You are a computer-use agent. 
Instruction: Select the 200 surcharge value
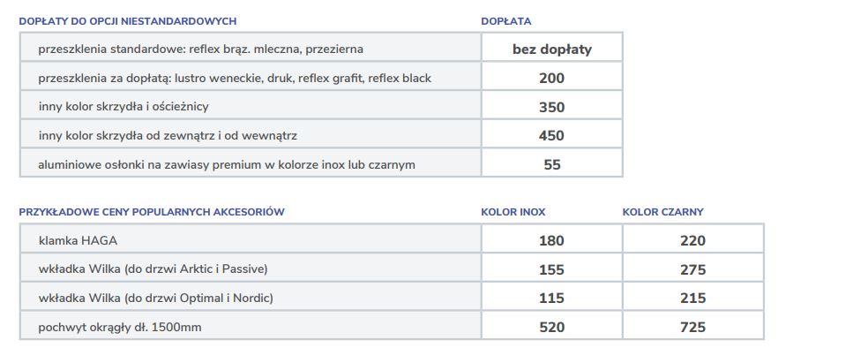(x=551, y=78)
